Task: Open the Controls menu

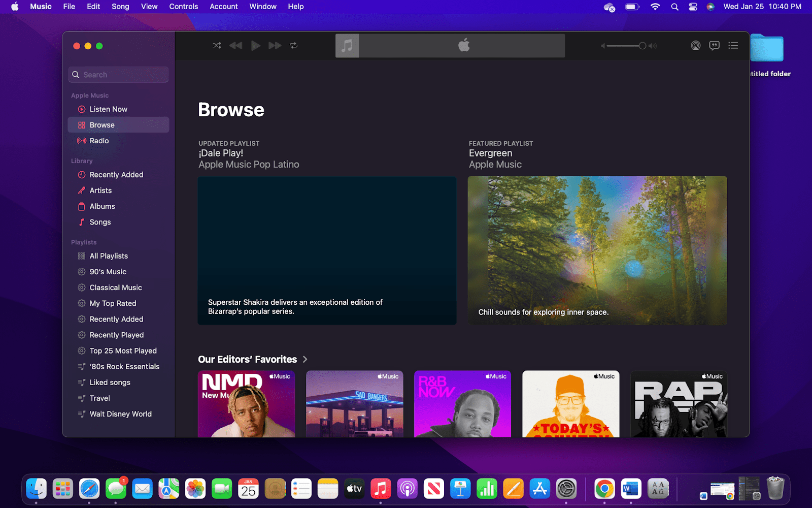Action: pos(184,7)
